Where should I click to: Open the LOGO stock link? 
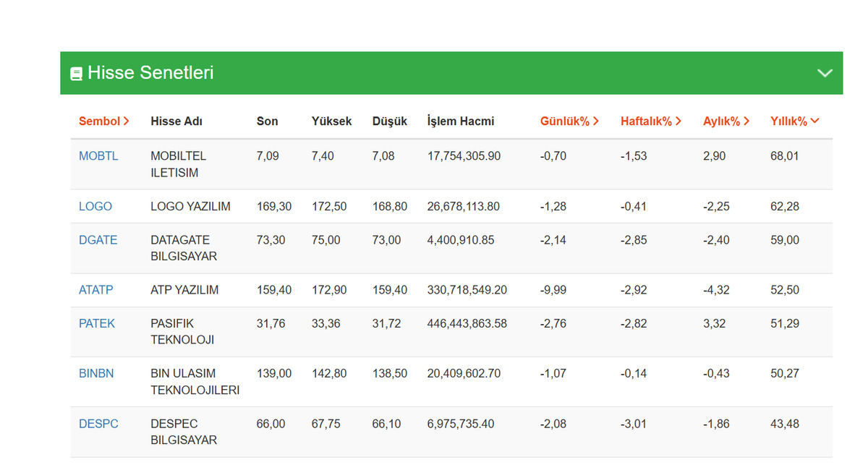95,207
